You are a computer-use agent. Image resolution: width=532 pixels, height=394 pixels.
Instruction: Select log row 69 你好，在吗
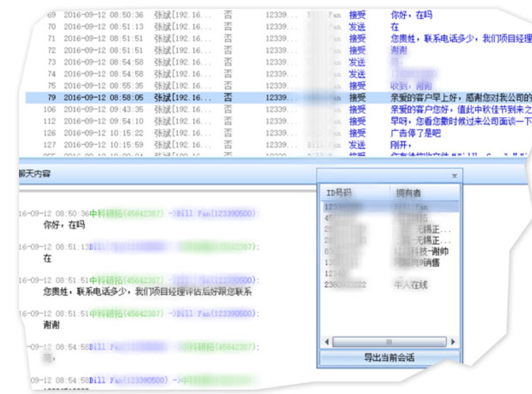coord(278,15)
